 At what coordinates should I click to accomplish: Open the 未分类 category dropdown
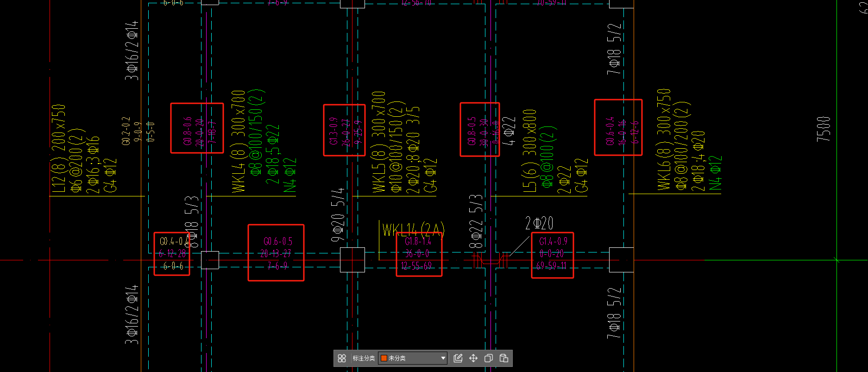tap(413, 358)
